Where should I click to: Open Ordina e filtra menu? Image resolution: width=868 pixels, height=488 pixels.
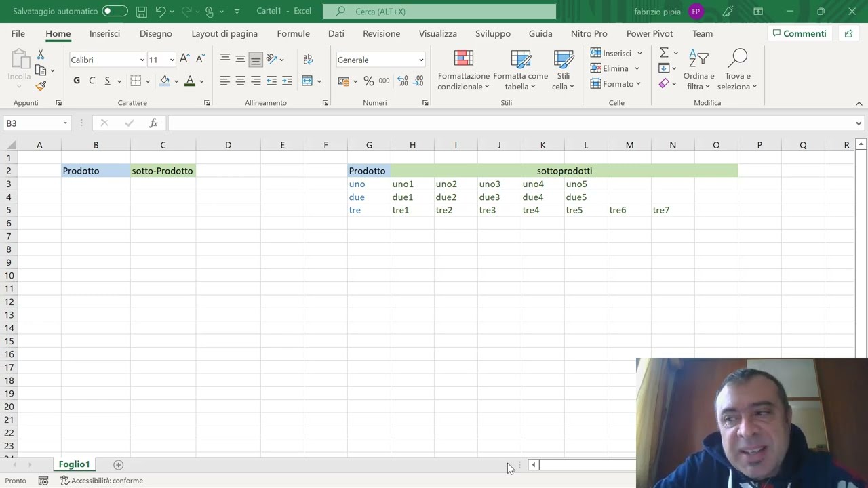coord(698,70)
